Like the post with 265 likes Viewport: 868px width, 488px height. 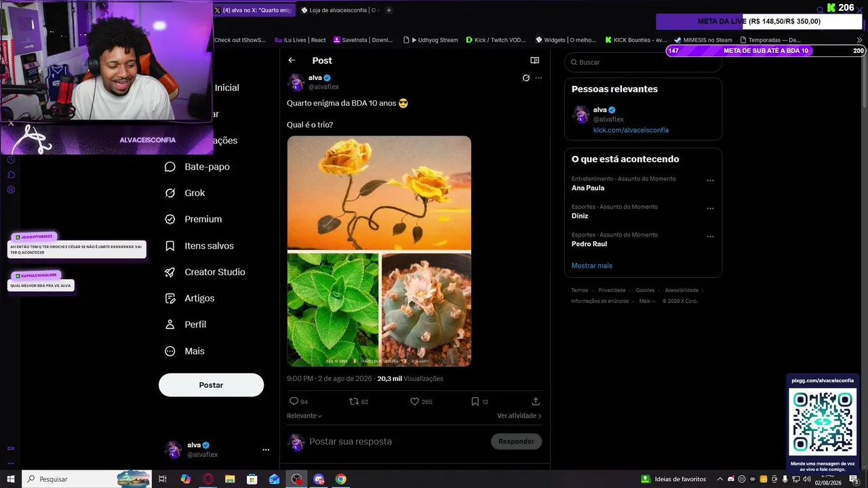pyautogui.click(x=414, y=401)
